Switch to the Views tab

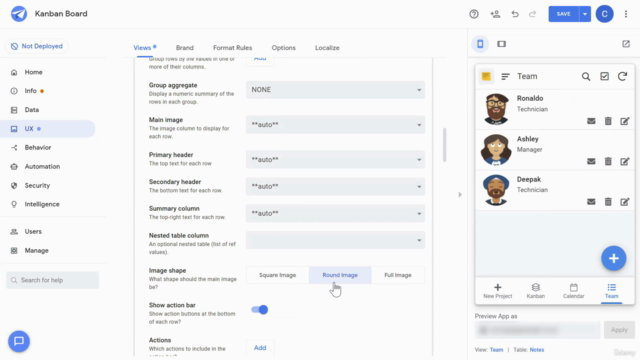click(x=142, y=48)
